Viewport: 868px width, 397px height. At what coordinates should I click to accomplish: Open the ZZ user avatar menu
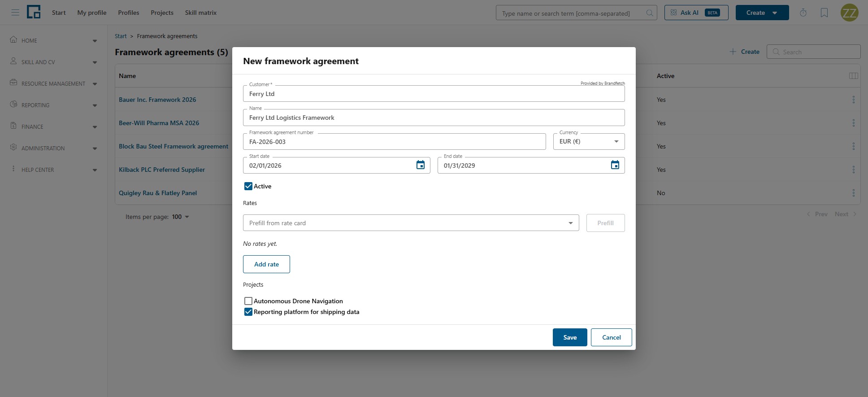(x=849, y=13)
